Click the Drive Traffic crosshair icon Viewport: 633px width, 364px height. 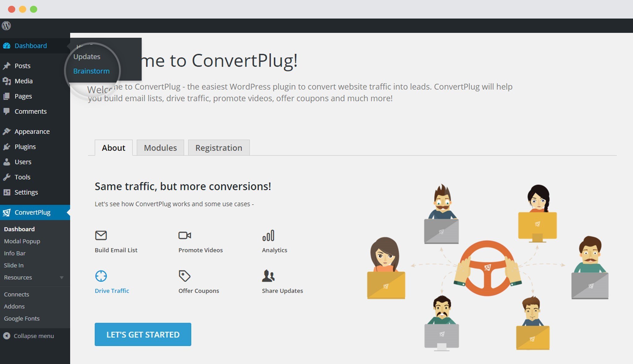[101, 276]
